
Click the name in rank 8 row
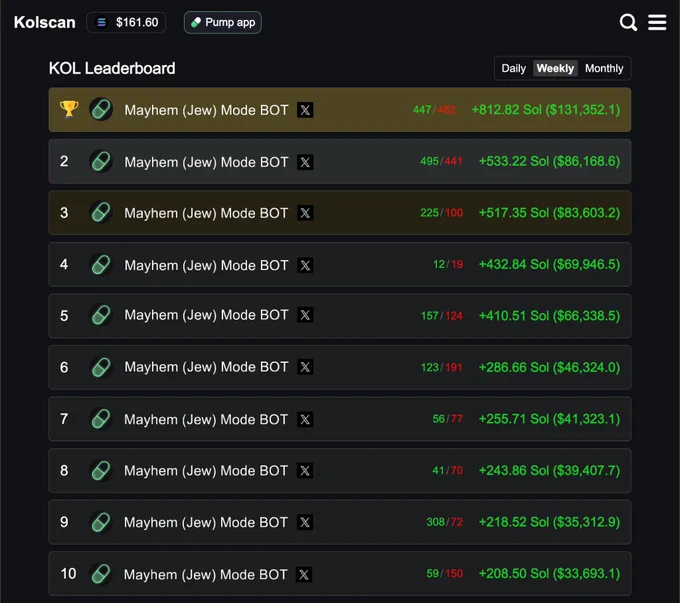[206, 471]
